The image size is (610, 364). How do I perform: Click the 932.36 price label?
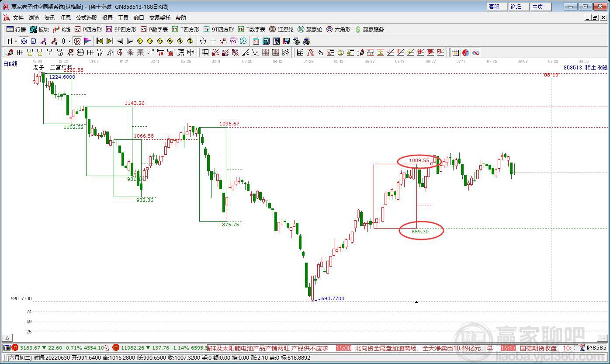[x=145, y=200]
